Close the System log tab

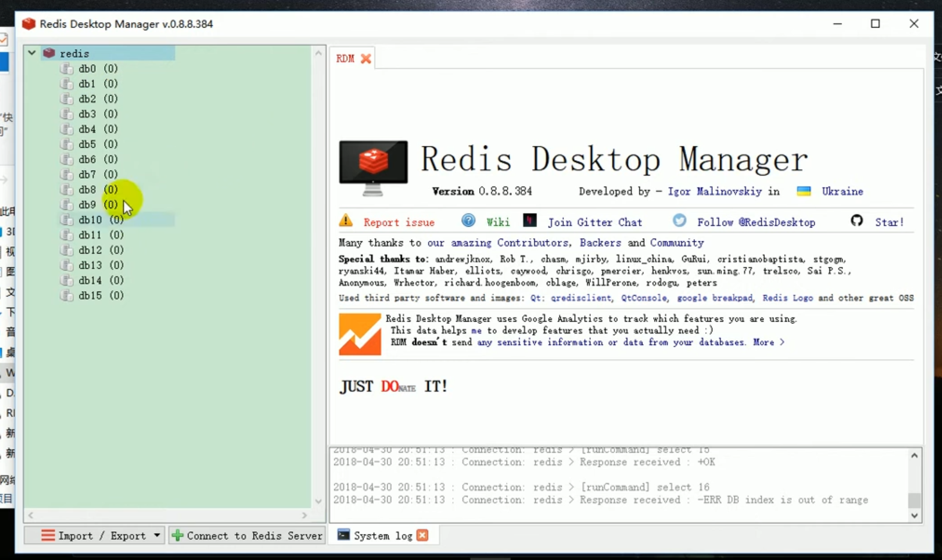pyautogui.click(x=422, y=535)
